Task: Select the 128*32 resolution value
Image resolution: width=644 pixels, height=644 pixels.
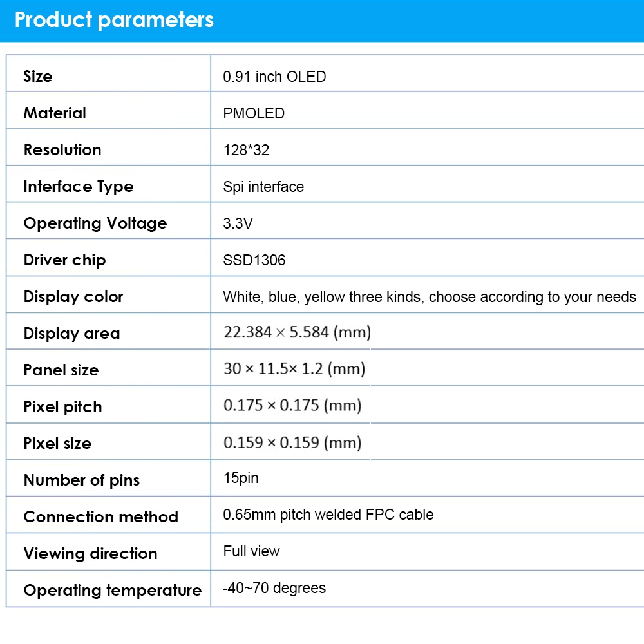Action: pos(246,150)
